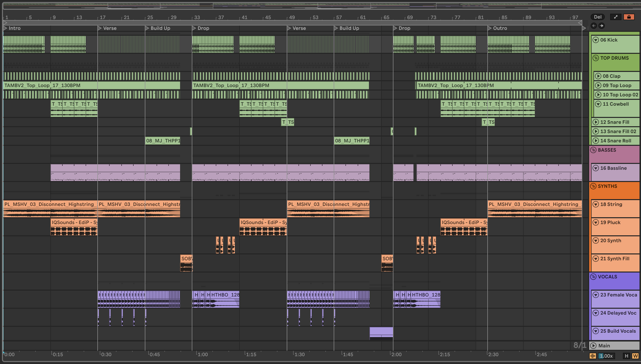Fold the 16 Bassline track arrow
The width and height of the screenshot is (641, 364).
tap(596, 168)
